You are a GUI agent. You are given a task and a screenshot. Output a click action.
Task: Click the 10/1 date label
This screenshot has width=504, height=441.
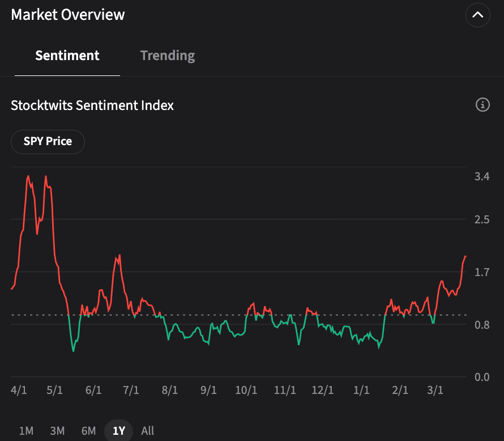pos(246,390)
